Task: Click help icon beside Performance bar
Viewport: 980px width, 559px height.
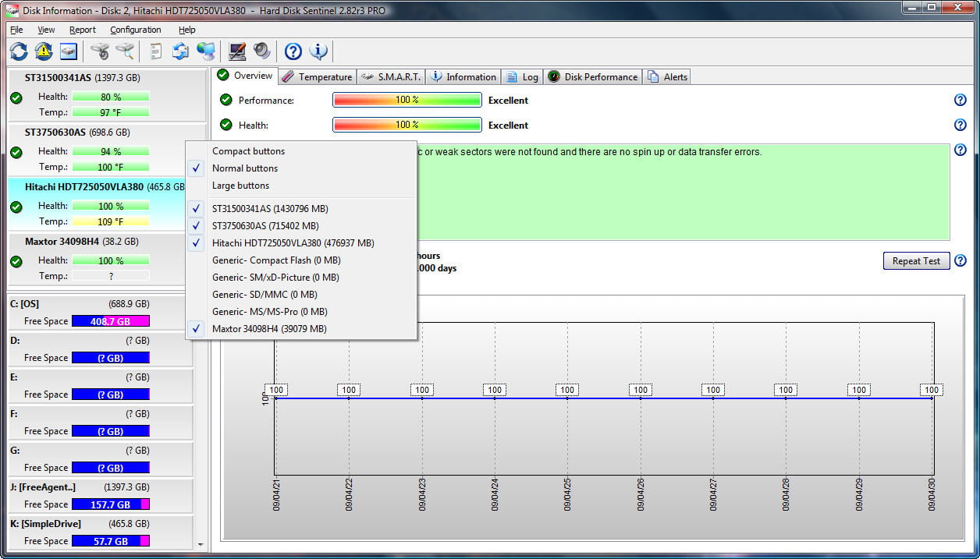Action: [960, 100]
